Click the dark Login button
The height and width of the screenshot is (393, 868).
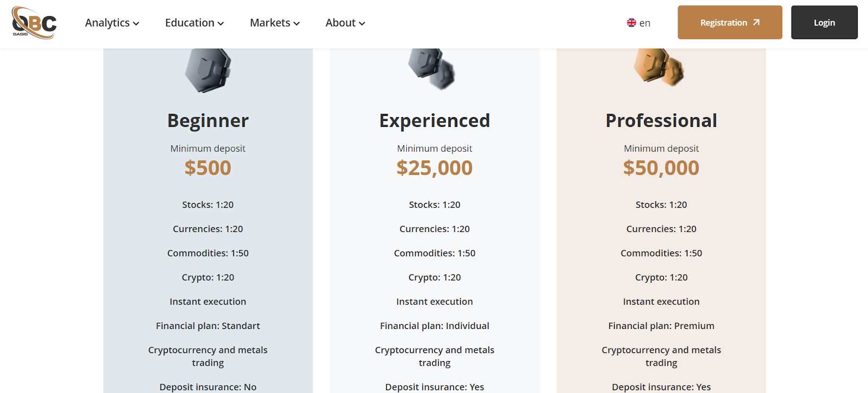(824, 23)
